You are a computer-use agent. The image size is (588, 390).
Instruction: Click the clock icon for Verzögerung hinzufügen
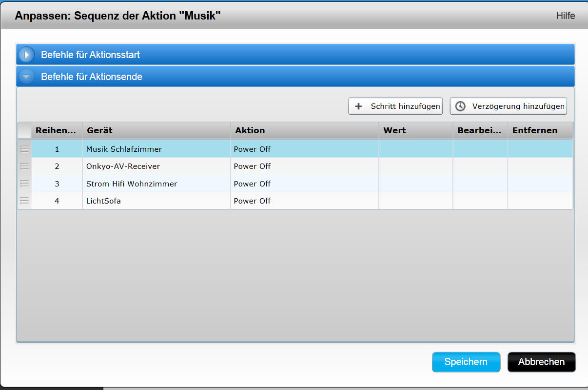click(460, 106)
